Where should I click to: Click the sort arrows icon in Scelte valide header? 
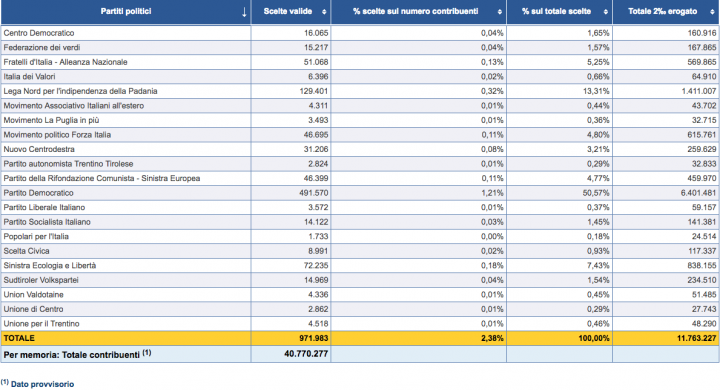click(x=324, y=12)
